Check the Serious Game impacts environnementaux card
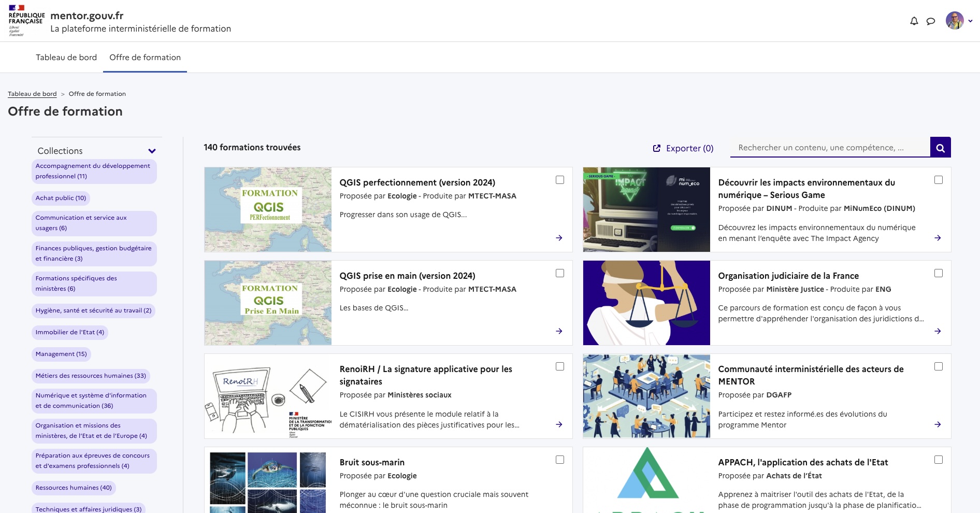This screenshot has height=513, width=980. click(939, 180)
